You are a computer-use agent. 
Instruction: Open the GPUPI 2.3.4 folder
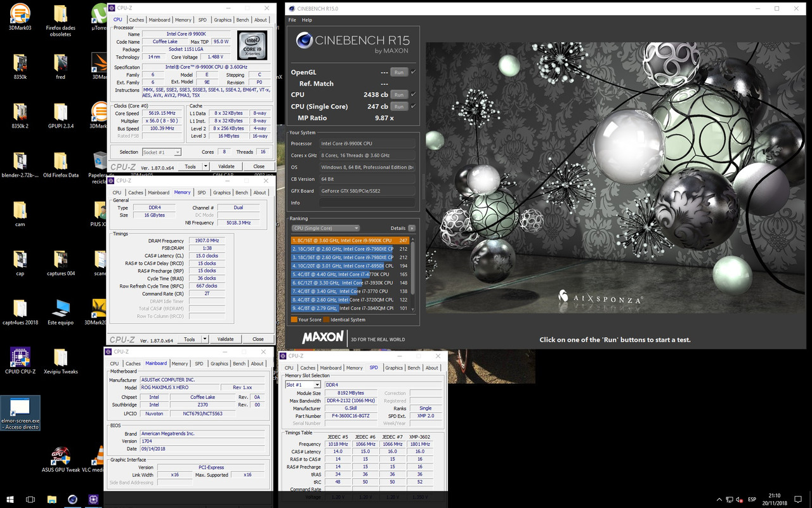60,116
